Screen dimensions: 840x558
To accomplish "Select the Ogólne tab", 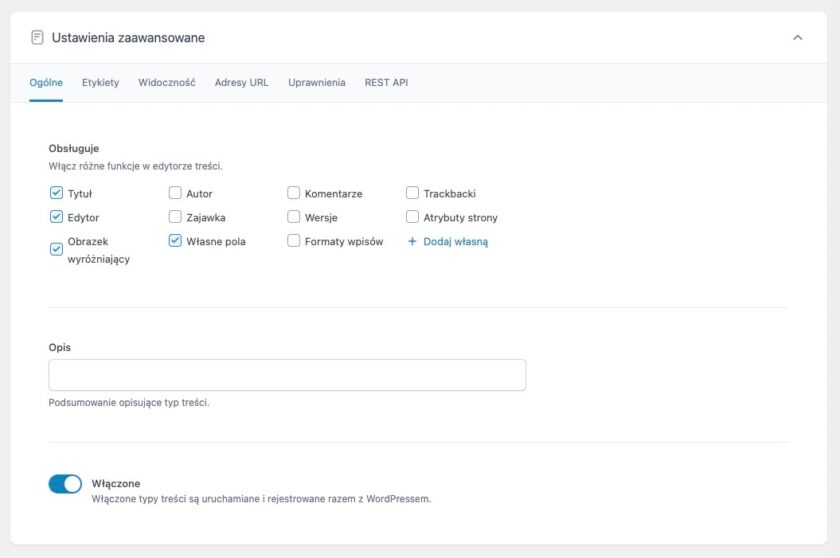I will tap(46, 82).
